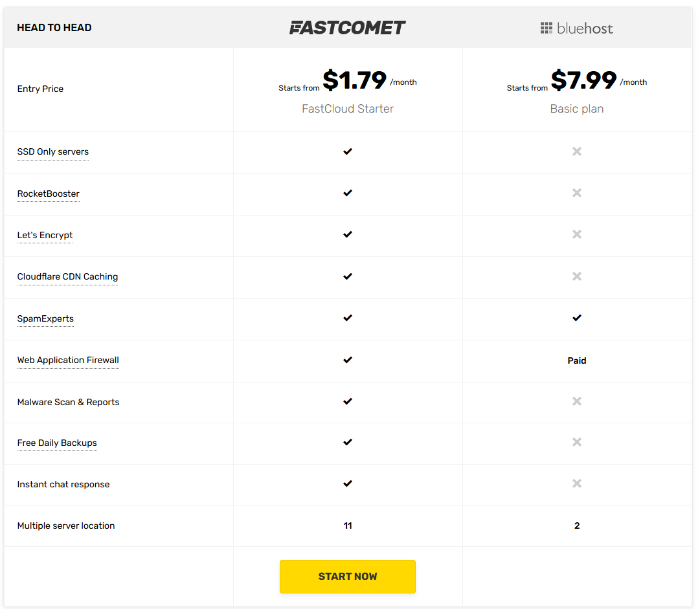Click the Basic plan label under Bluehost
700x609 pixels.
[x=576, y=109]
